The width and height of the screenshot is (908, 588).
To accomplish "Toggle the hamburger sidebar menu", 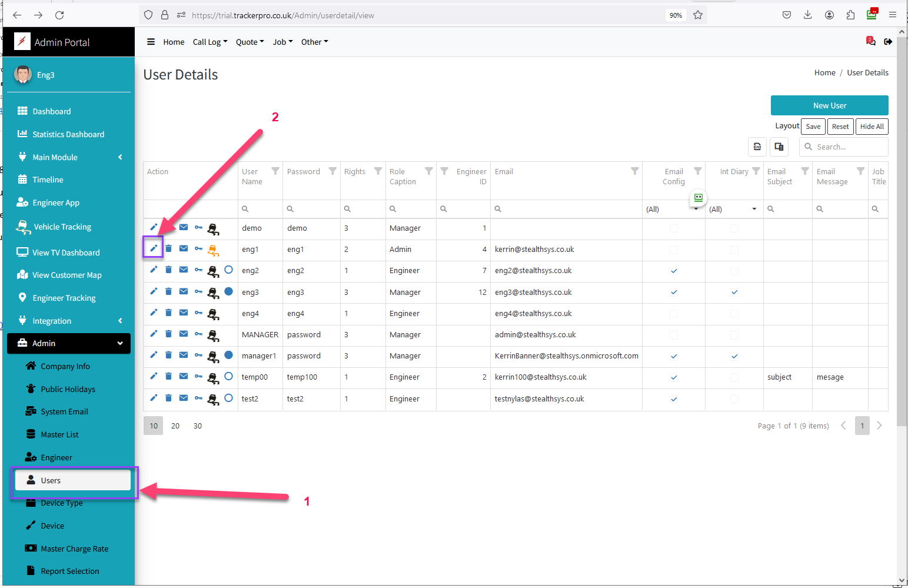I will click(x=151, y=42).
